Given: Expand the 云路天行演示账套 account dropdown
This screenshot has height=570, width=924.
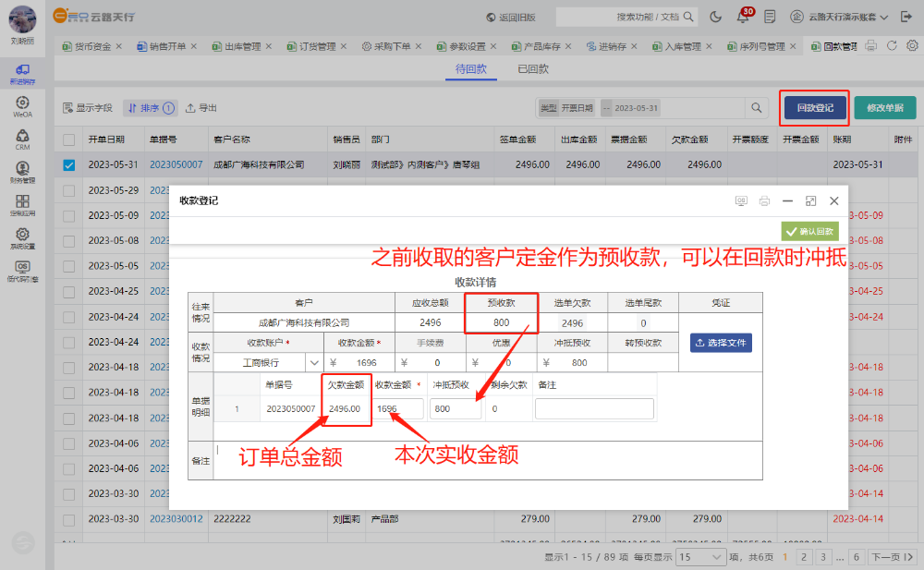Looking at the screenshot, I should (839, 17).
